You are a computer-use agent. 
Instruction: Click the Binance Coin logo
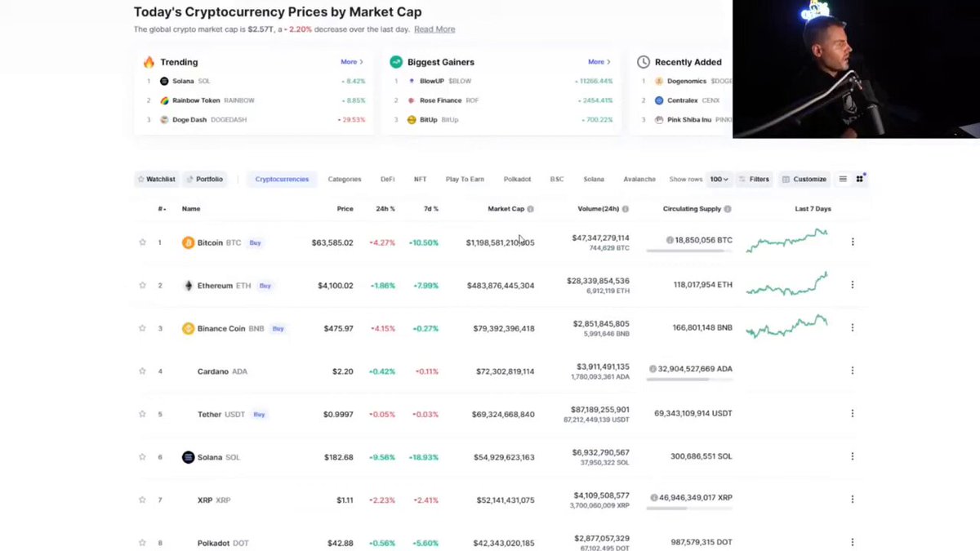pyautogui.click(x=188, y=328)
